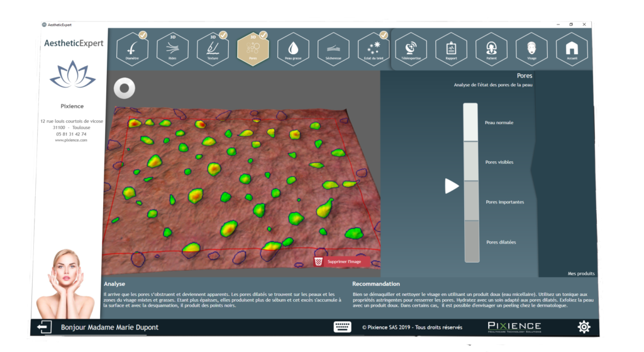Click the Supprimer l'image button

coord(341,261)
